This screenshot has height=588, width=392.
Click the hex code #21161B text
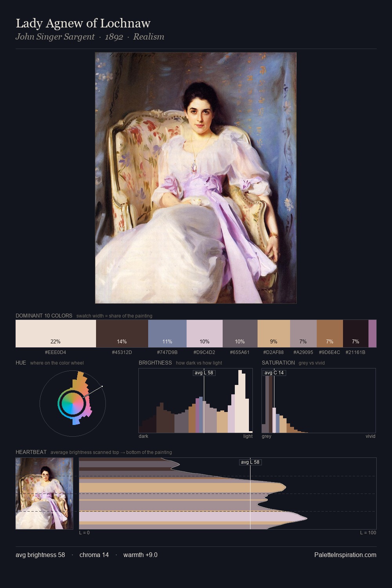click(356, 352)
